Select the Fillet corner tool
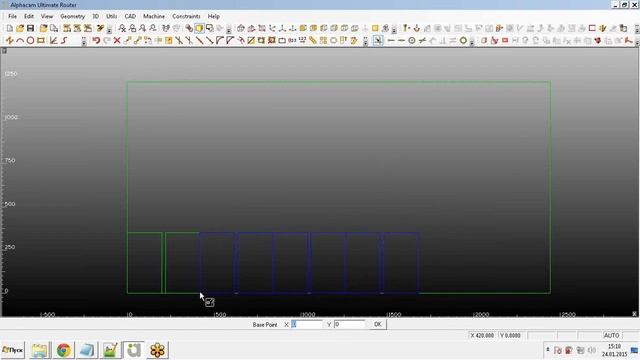 coord(220,40)
